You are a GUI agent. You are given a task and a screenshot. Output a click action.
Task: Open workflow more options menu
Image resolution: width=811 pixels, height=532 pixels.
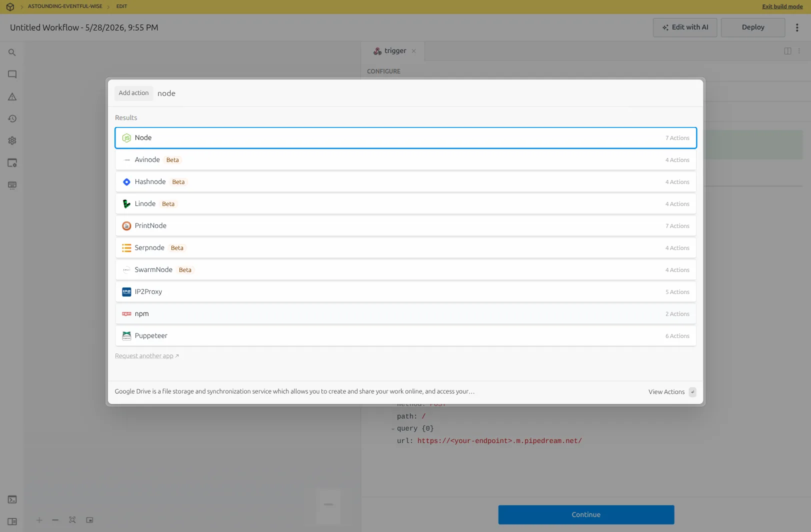[797, 27]
